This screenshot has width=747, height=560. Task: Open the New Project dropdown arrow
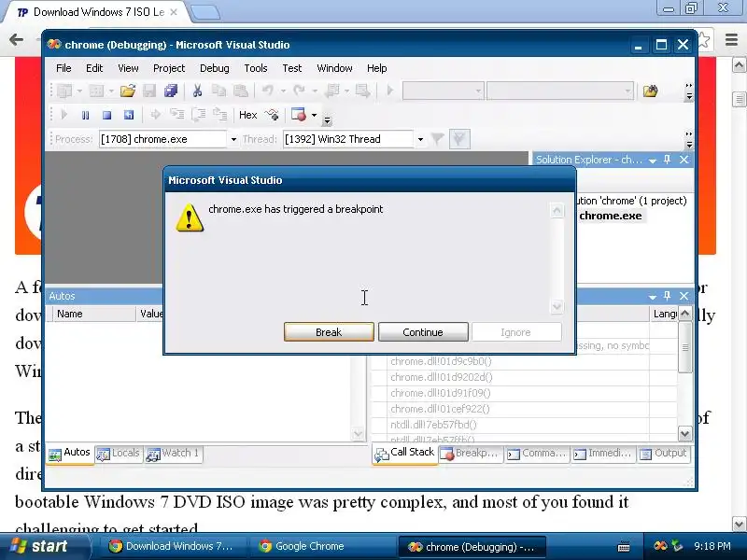[79, 91]
